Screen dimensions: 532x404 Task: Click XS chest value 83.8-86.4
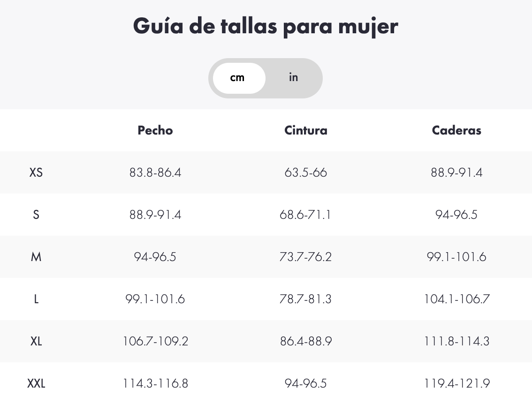coord(155,172)
